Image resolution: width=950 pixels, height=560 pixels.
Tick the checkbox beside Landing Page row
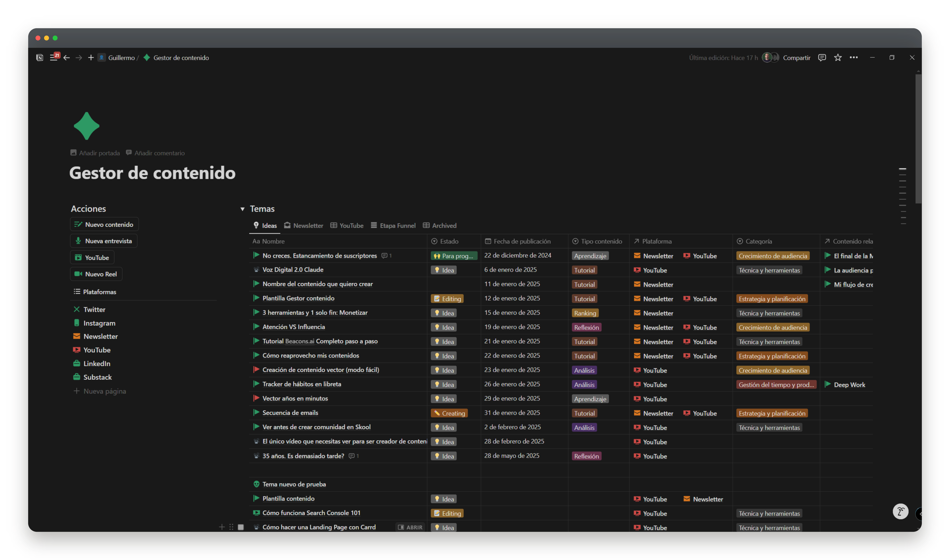tap(241, 527)
